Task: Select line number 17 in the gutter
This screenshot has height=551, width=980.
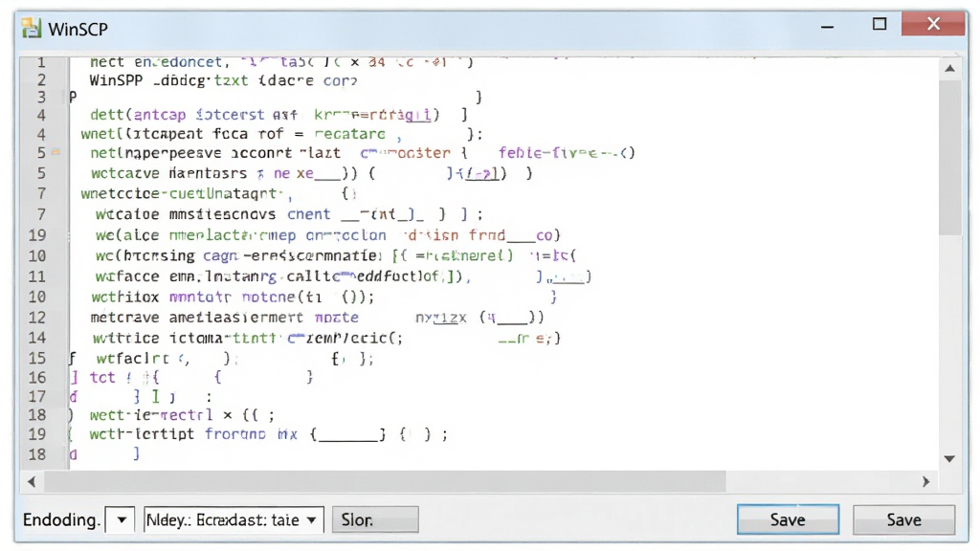Action: (x=37, y=397)
